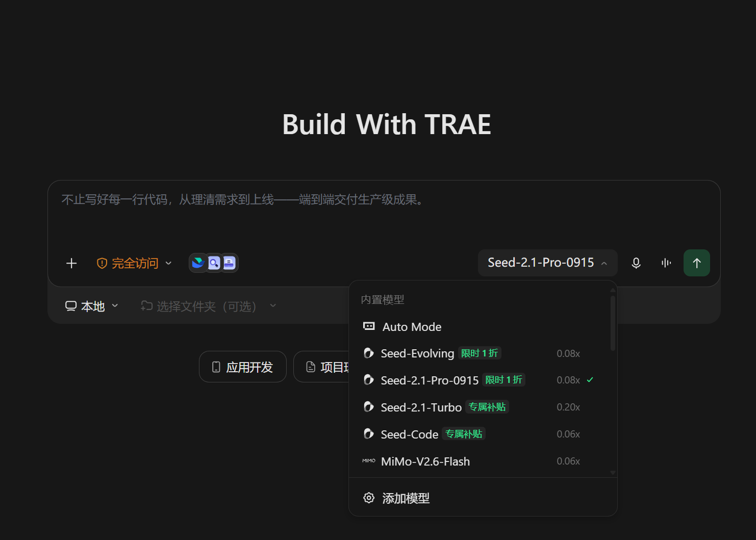The image size is (756, 540).
Task: Open the Seed-2.1-Pro-0915 model selector
Action: pos(547,263)
